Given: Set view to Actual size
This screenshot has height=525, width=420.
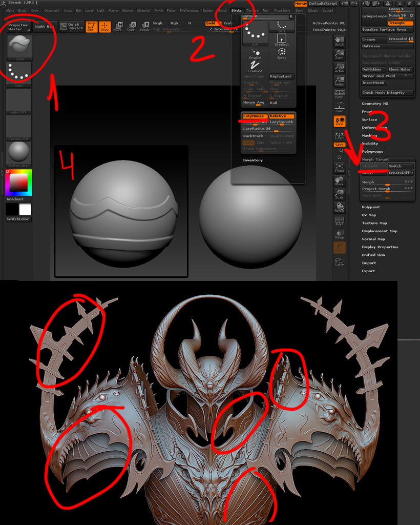Looking at the screenshot, I should pos(340,68).
